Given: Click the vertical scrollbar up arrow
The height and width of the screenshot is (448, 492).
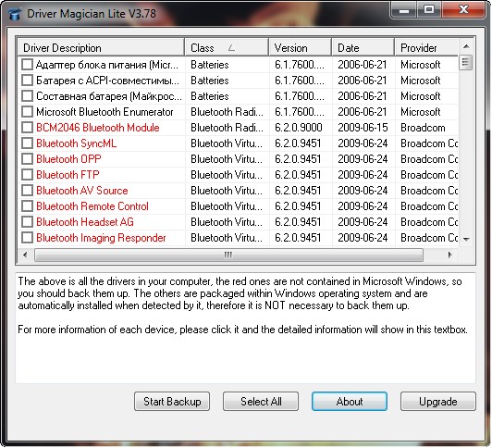Looking at the screenshot, I should [x=466, y=46].
